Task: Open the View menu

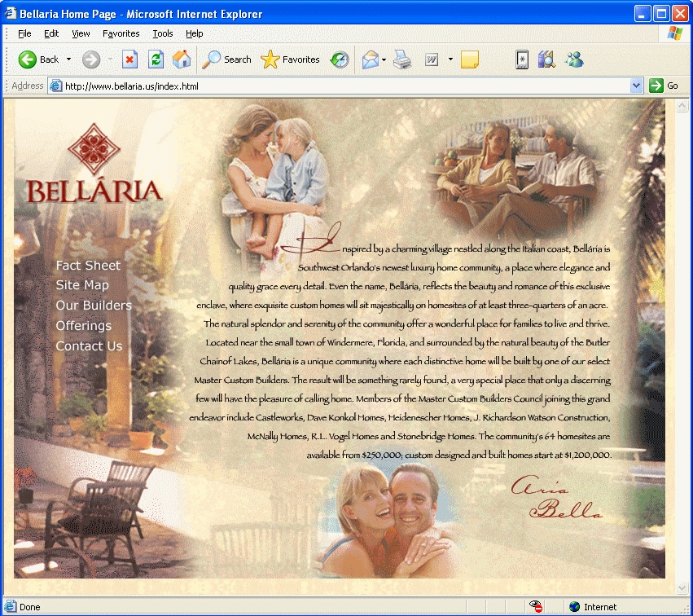Action: (x=81, y=33)
